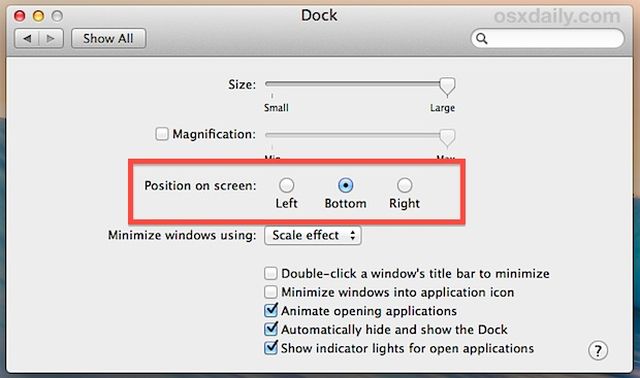Click the magnifying glass search icon
Screen dimensions: 640x378
pos(482,38)
